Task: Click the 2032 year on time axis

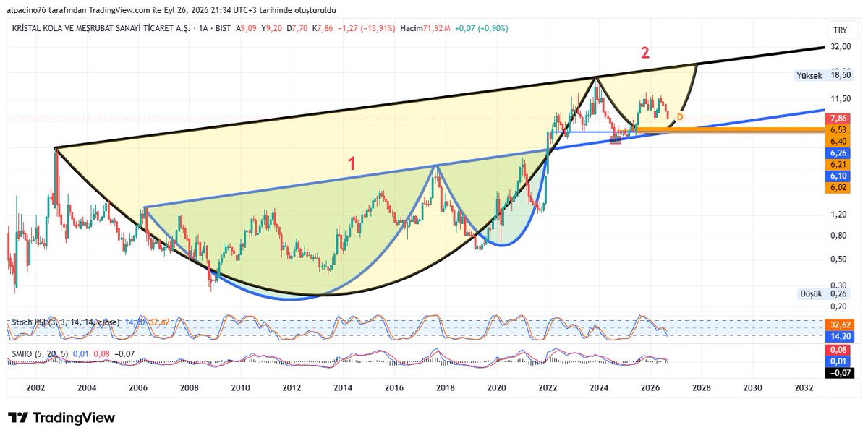Action: click(804, 388)
